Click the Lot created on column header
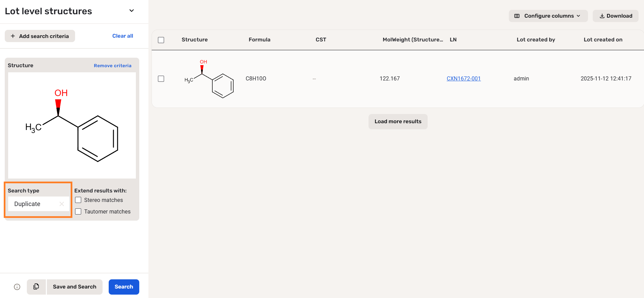Viewport: 644px width, 298px height. click(x=603, y=40)
